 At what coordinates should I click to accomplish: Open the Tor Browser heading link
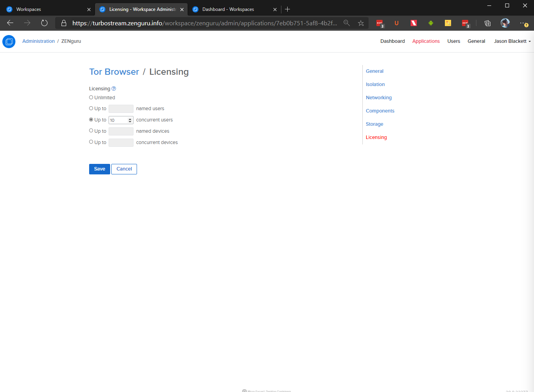point(114,72)
